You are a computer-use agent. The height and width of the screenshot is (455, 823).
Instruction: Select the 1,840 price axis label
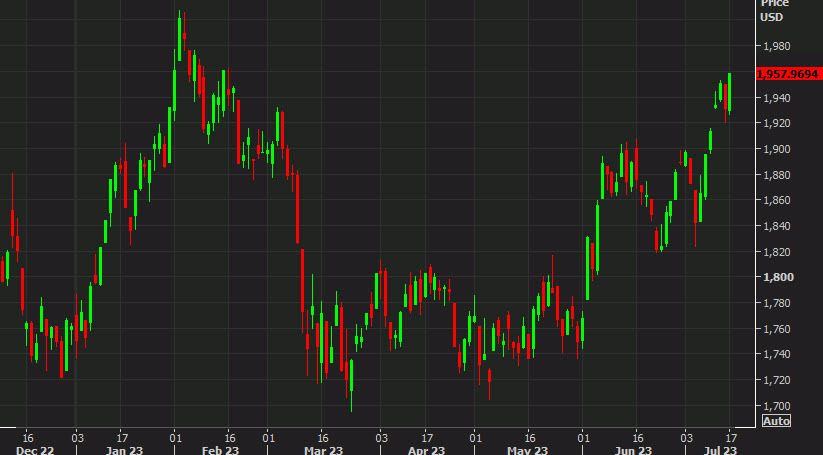pyautogui.click(x=776, y=226)
